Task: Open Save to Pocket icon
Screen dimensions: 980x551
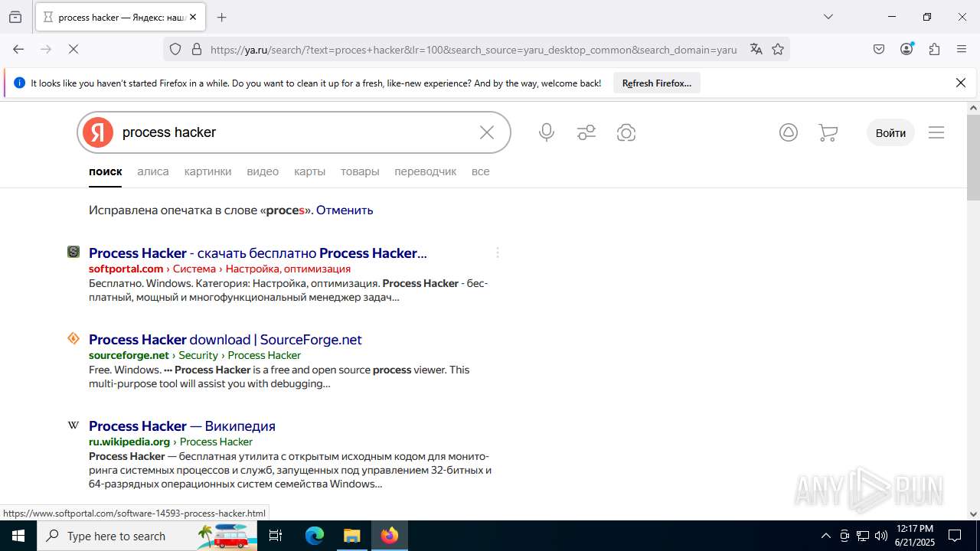Action: click(879, 49)
